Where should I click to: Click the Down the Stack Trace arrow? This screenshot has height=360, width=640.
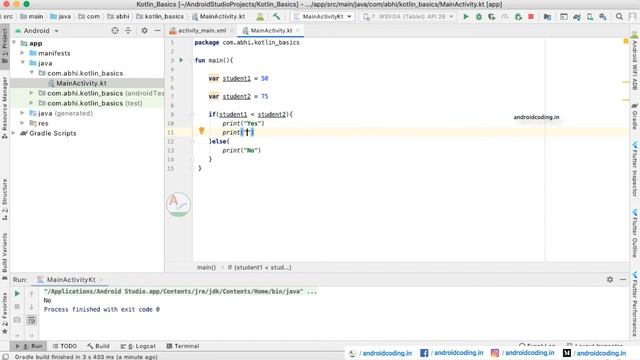[31, 307]
